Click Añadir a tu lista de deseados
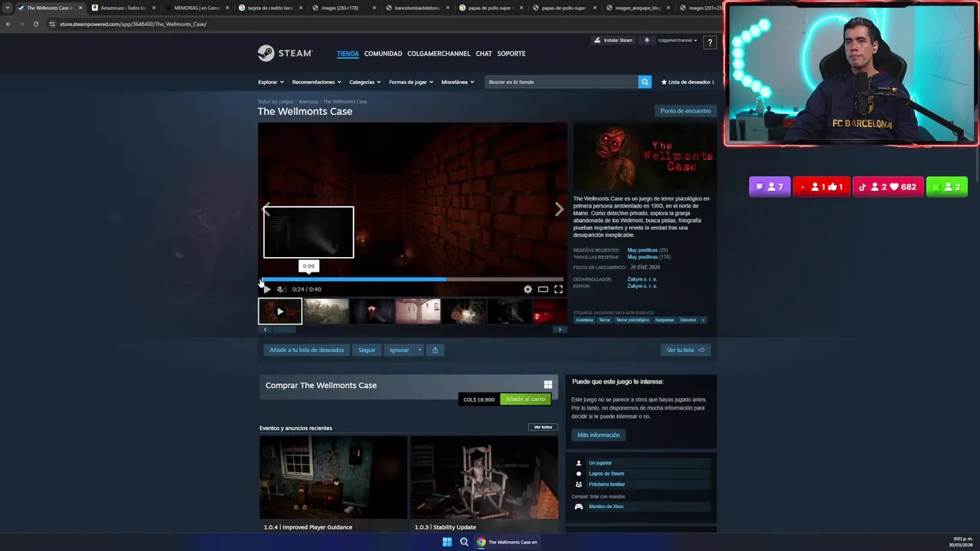This screenshot has width=980, height=551. coord(306,350)
